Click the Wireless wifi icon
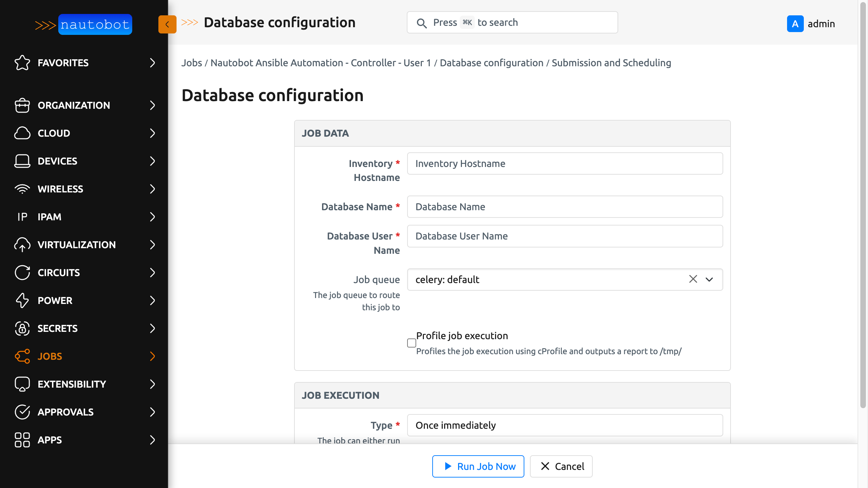 click(22, 189)
